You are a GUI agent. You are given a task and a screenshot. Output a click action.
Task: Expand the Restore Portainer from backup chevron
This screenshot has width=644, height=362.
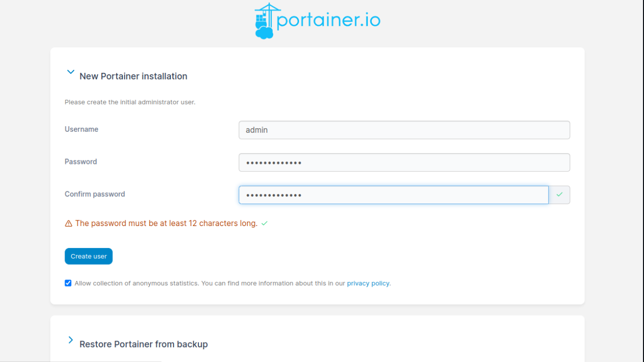tap(71, 340)
